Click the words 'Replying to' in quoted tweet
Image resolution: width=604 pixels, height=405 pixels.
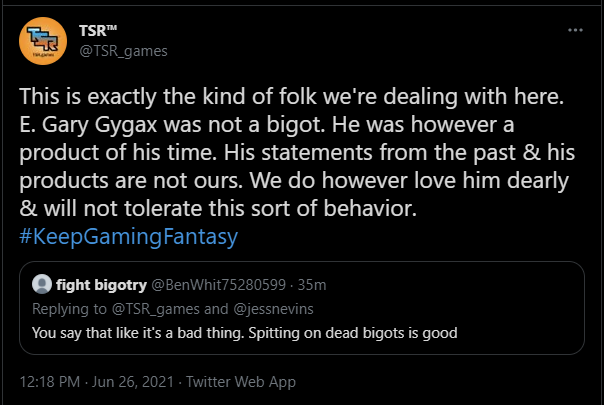pyautogui.click(x=69, y=309)
